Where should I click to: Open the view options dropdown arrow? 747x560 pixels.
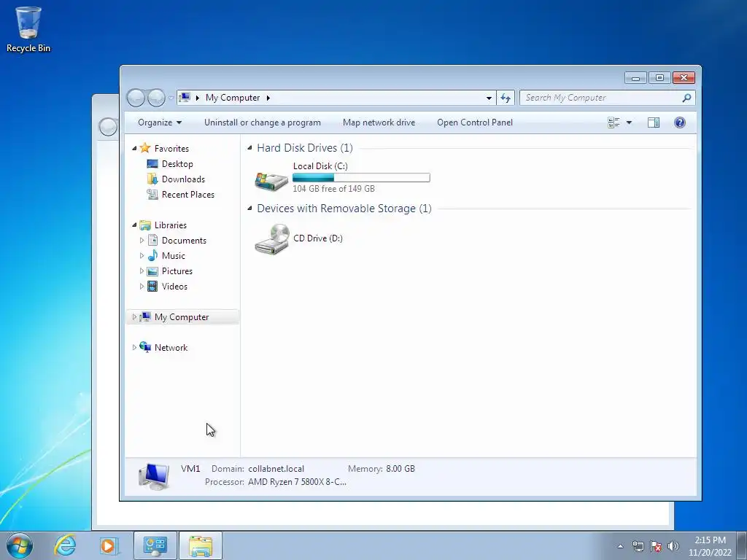(x=629, y=122)
